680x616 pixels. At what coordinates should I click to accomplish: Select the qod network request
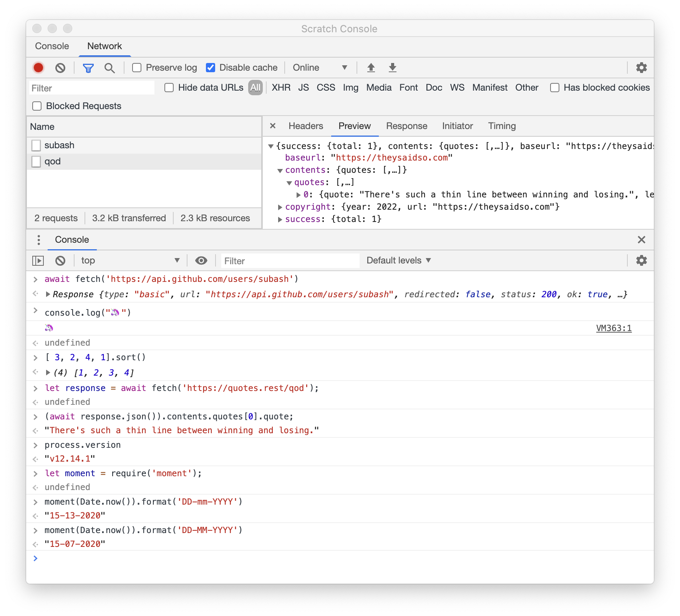coord(53,161)
